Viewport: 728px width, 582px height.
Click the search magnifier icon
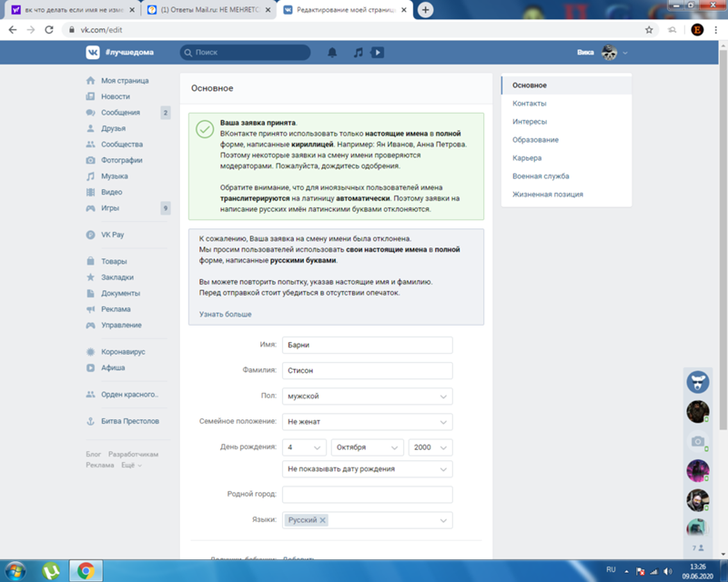(188, 53)
